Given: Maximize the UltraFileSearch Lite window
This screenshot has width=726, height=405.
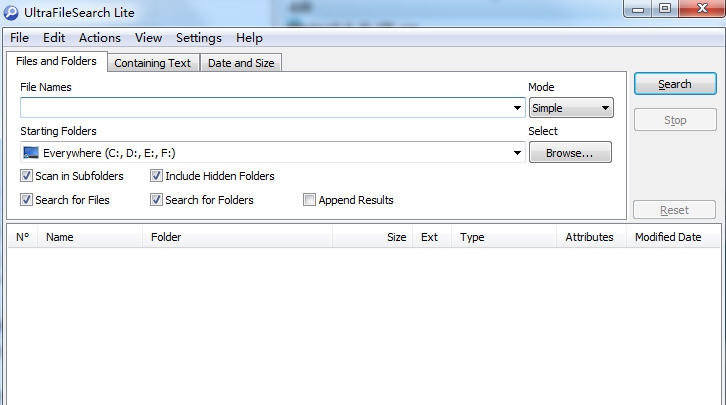Looking at the screenshot, I should (x=665, y=8).
